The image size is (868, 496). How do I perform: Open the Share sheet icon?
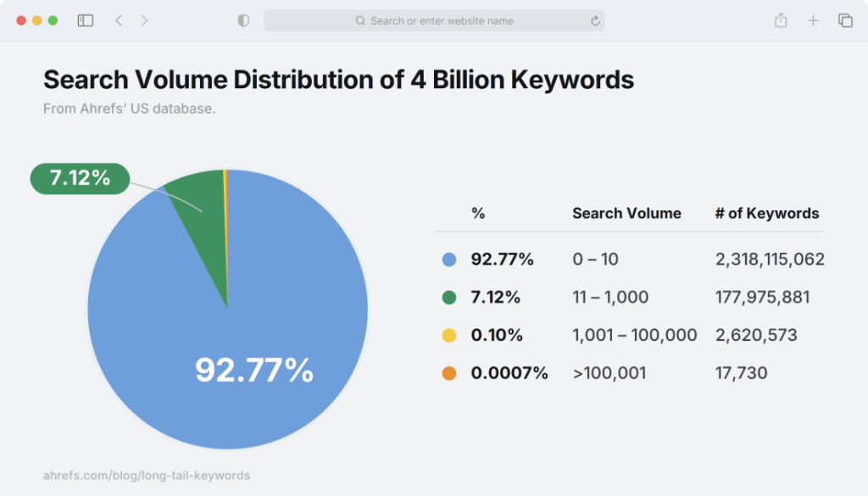tap(781, 20)
